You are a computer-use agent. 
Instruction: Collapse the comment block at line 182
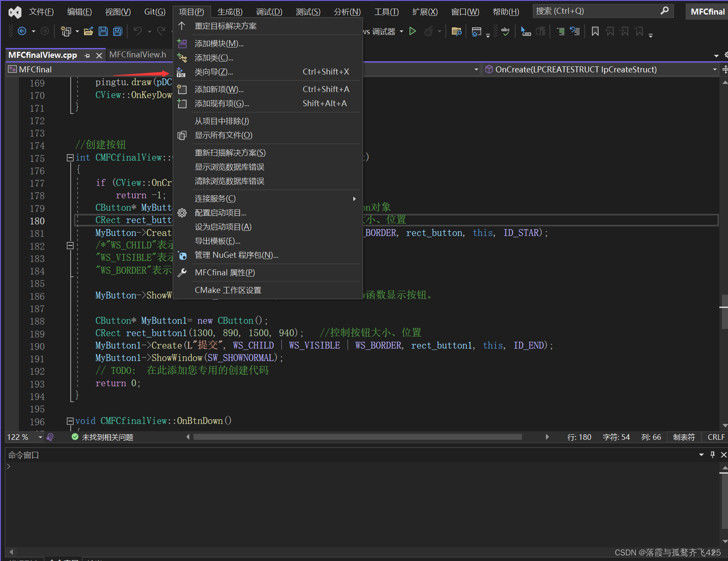click(70, 245)
